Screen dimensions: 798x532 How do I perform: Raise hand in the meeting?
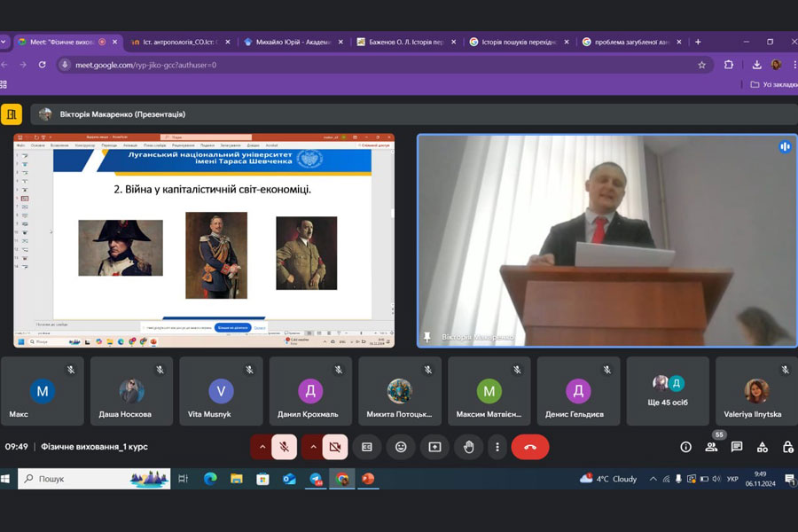468,447
